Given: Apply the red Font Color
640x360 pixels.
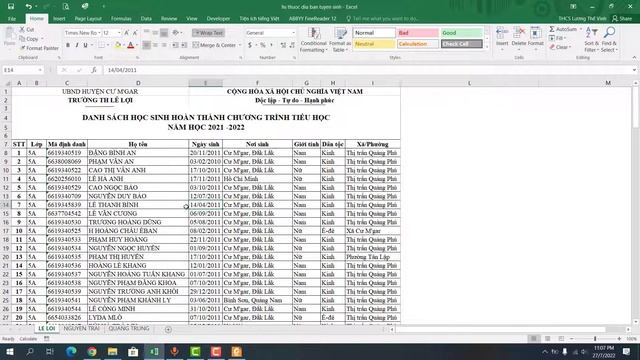Looking at the screenshot, I should 131,45.
